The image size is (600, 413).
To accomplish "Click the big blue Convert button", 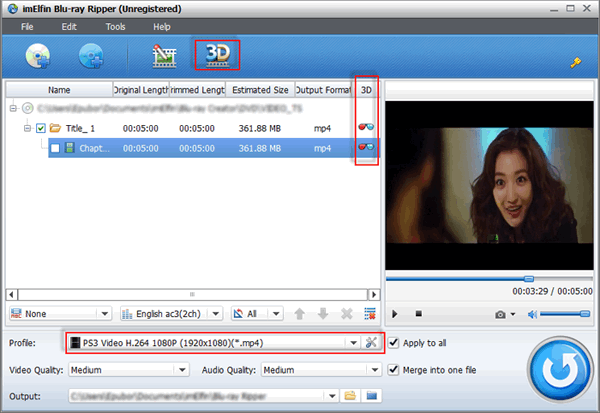I will (560, 369).
